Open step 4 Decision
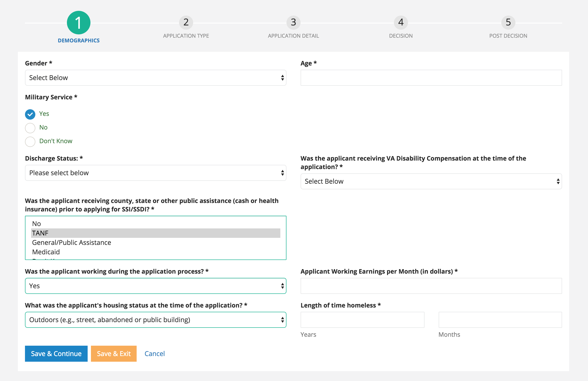Screen dimensions: 588x381 (x=400, y=23)
